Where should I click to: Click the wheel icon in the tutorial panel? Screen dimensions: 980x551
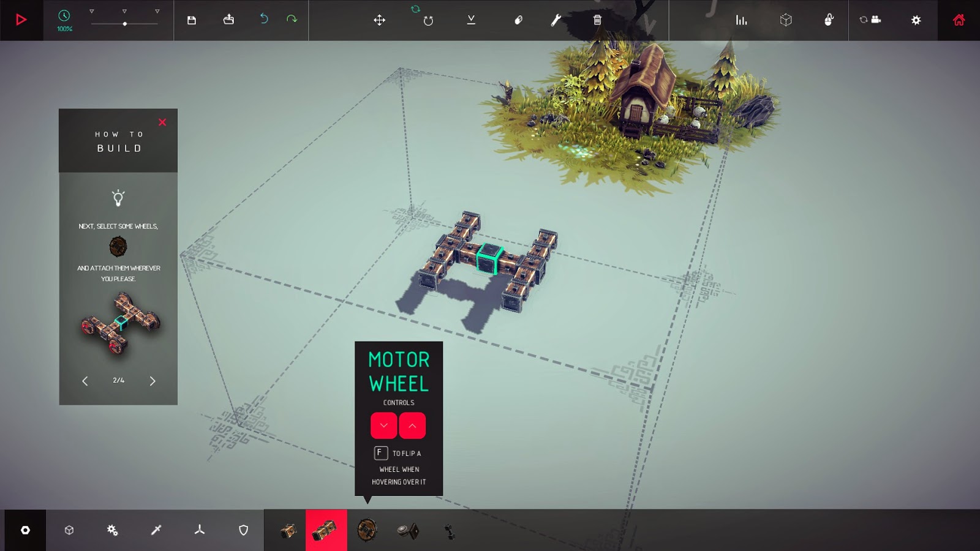click(x=118, y=247)
